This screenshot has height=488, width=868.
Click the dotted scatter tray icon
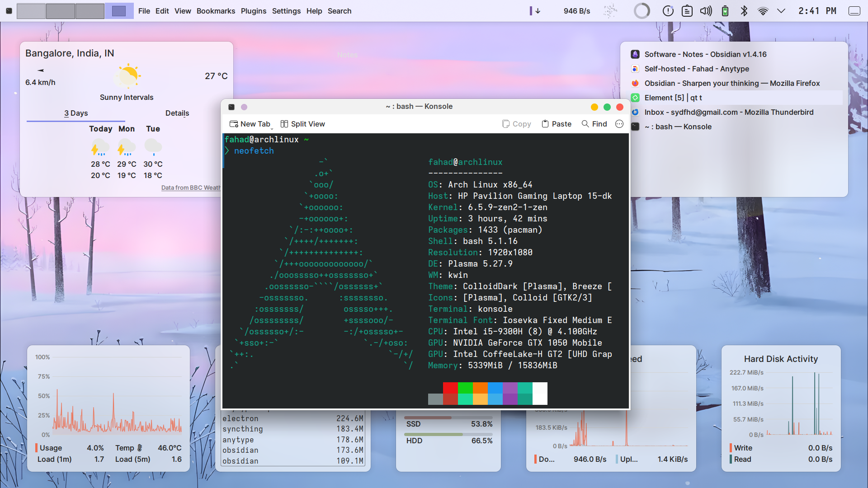610,11
